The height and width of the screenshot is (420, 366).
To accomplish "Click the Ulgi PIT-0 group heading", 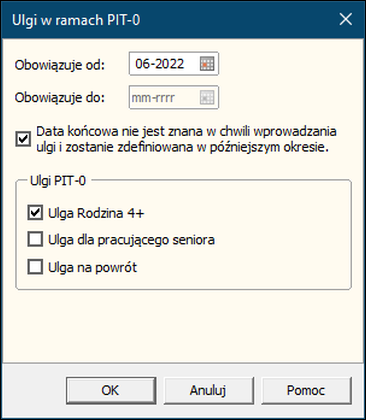I will (x=58, y=181).
